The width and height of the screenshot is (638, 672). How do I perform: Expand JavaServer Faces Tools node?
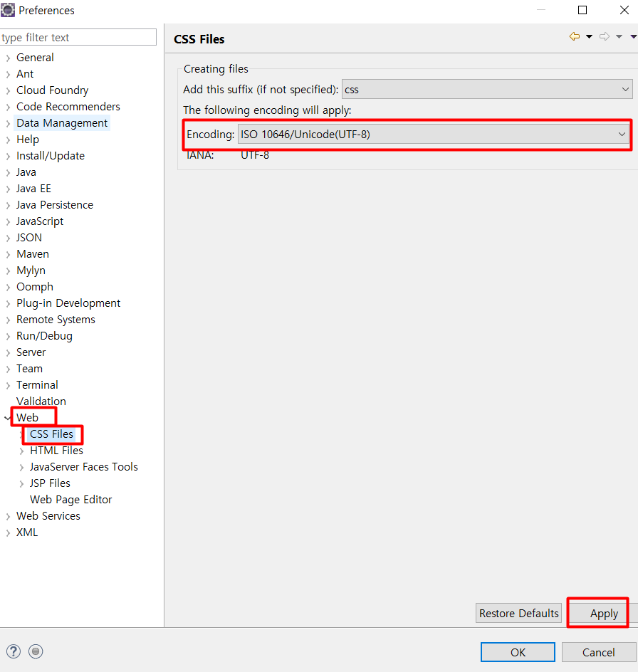click(x=21, y=467)
